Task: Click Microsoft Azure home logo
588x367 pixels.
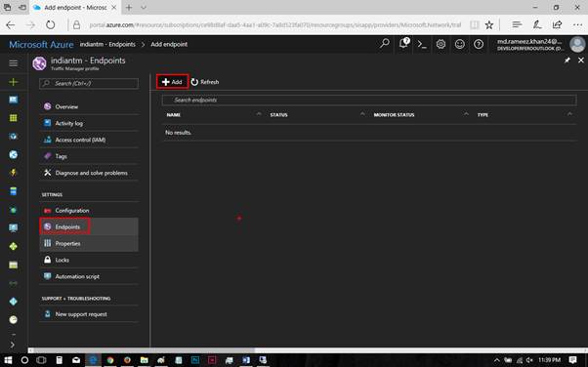Action: (x=41, y=45)
